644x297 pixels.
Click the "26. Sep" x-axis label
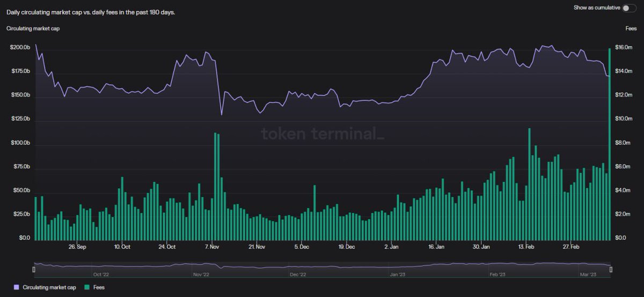[x=77, y=247]
